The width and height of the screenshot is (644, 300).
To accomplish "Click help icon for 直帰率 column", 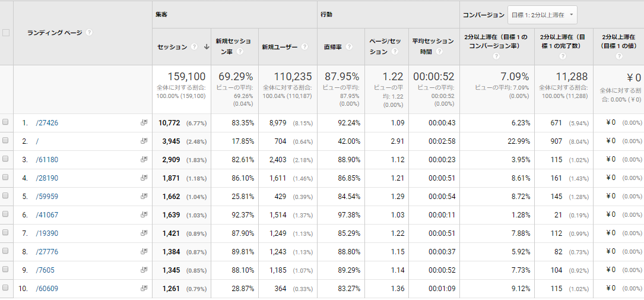I will point(350,47).
